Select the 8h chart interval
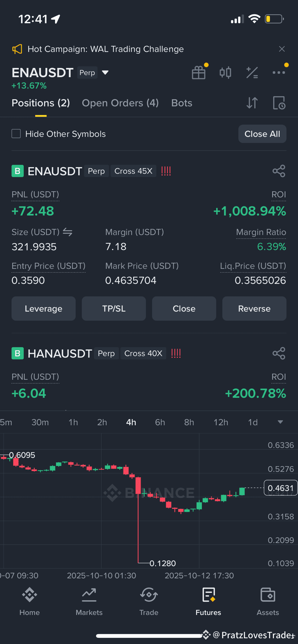The width and height of the screenshot is (298, 644). pos(189,422)
